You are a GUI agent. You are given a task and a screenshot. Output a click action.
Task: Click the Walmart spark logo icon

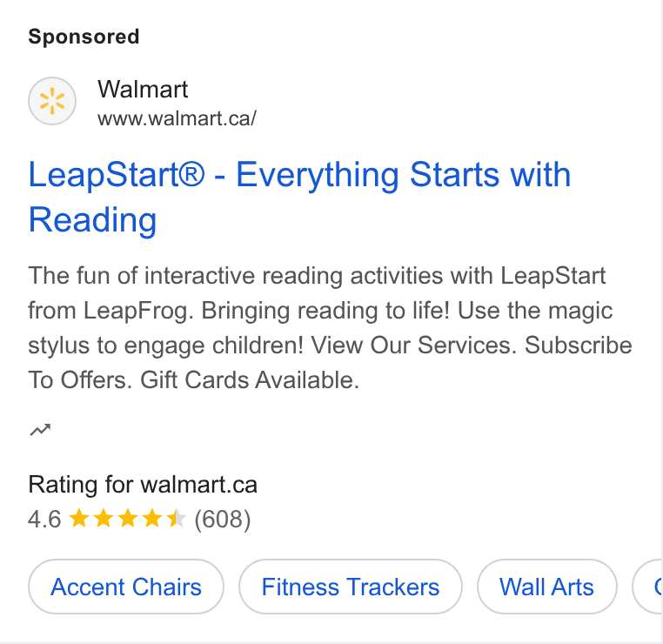click(x=52, y=101)
